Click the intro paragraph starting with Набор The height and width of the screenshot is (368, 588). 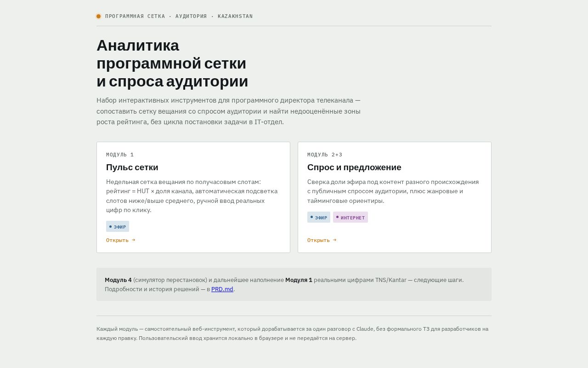pos(229,111)
